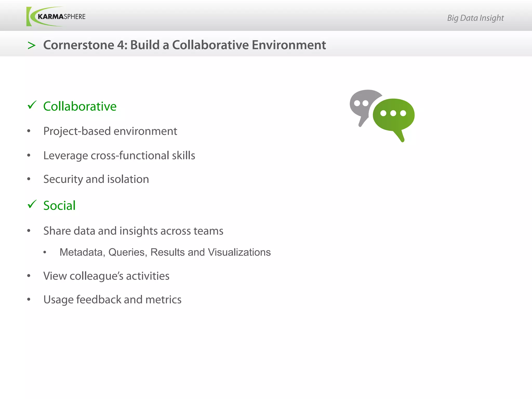
Task: Select Project-based environment bullet text
Action: (110, 131)
